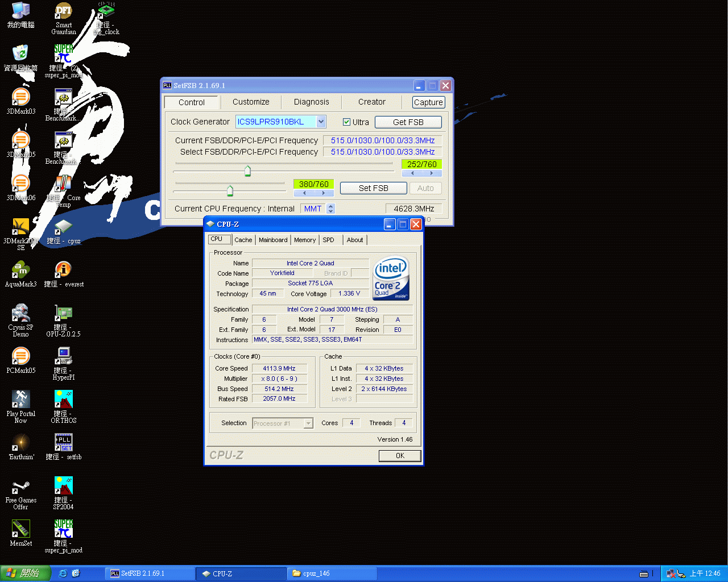Switch to cpuz_146 folder taskbar button
Viewport: 728px width, 582px height.
(x=332, y=573)
